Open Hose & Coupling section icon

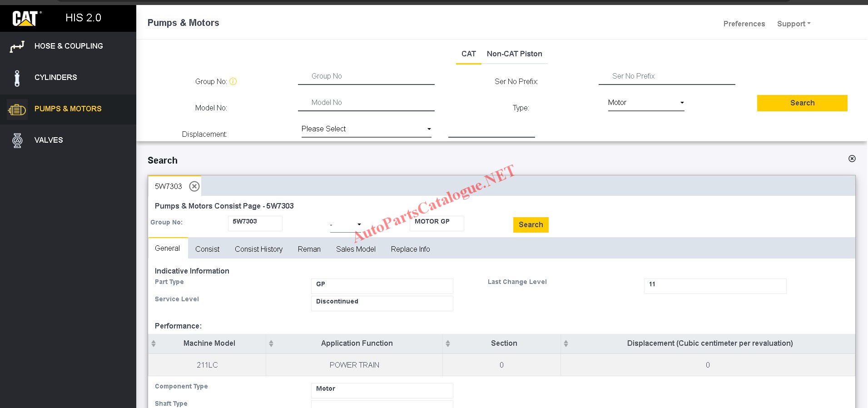pyautogui.click(x=17, y=46)
